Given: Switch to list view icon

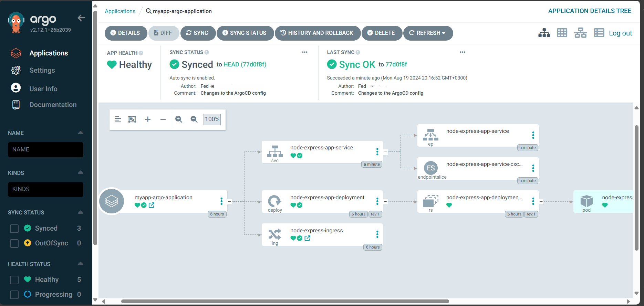Looking at the screenshot, I should point(599,33).
